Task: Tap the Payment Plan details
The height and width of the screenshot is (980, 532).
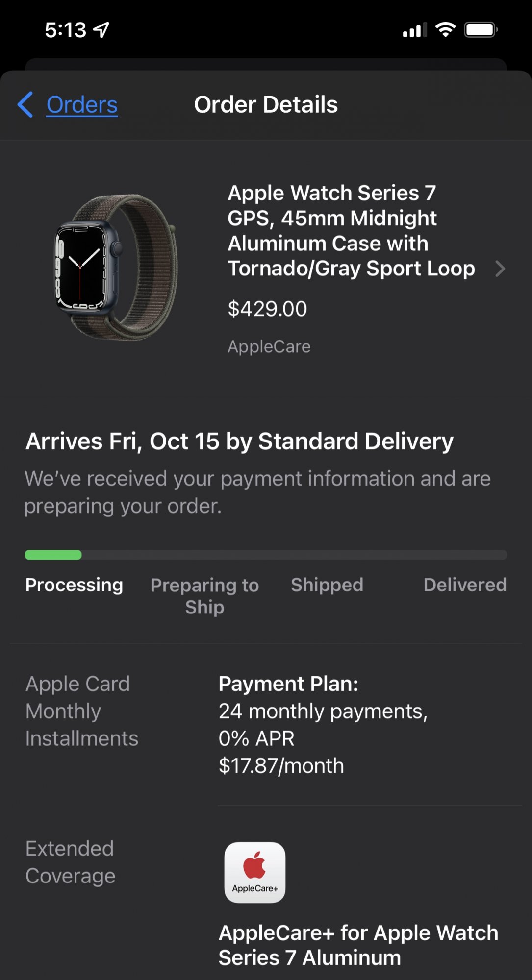Action: (x=323, y=725)
